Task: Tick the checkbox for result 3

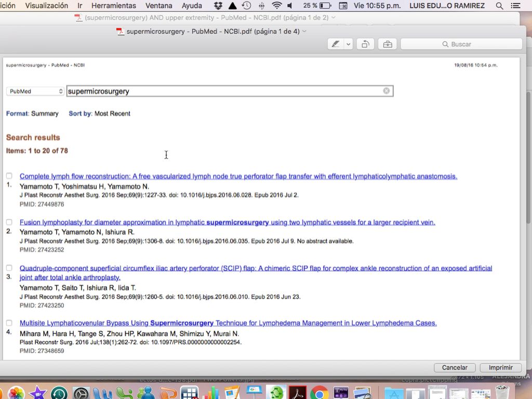Action: click(9, 268)
